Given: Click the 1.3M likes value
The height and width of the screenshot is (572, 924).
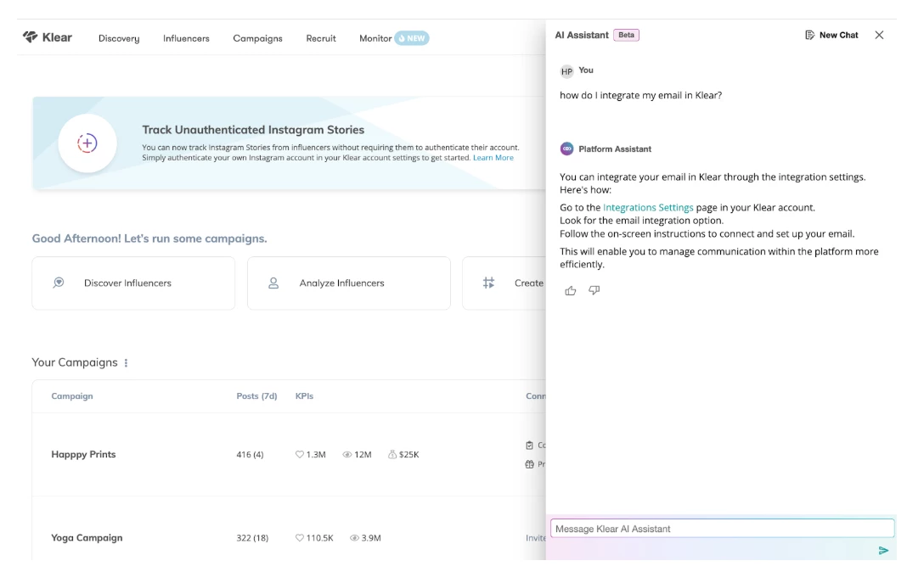Looking at the screenshot, I should [316, 455].
